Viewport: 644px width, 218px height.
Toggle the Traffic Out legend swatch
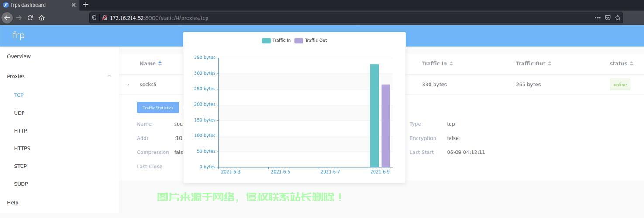click(x=299, y=41)
